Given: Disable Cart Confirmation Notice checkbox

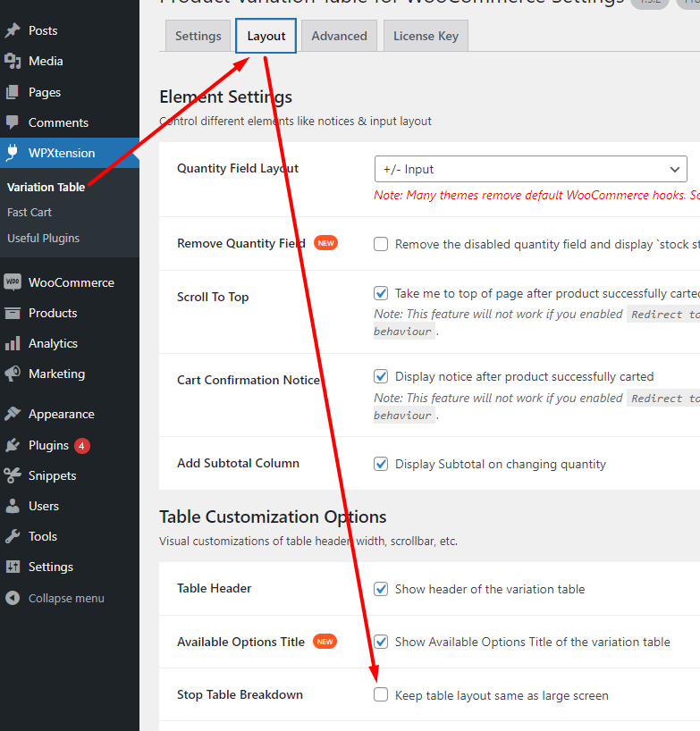Looking at the screenshot, I should coord(381,376).
